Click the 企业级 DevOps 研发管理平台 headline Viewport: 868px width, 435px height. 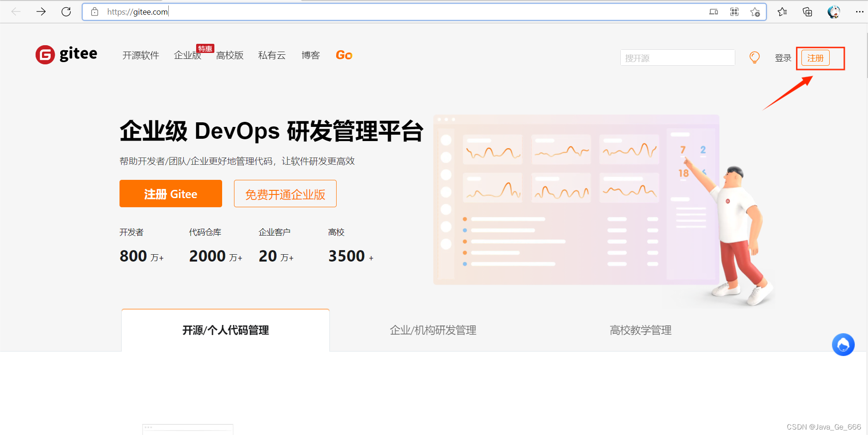[x=271, y=131]
